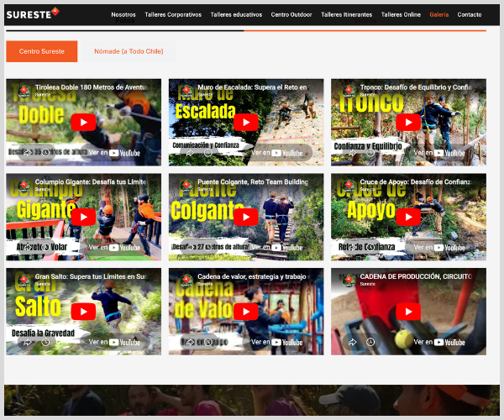
Task: Hit play on Puente Colgante video
Action: pos(245,217)
